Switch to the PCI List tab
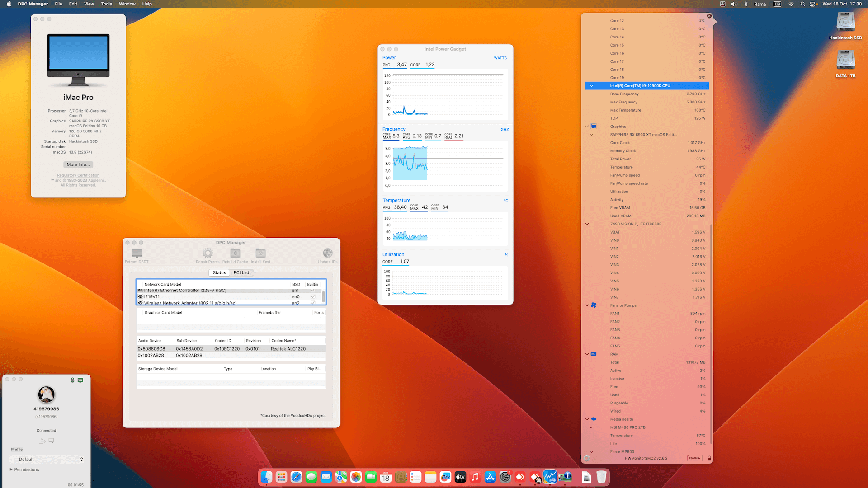This screenshot has width=868, height=488. pos(241,272)
